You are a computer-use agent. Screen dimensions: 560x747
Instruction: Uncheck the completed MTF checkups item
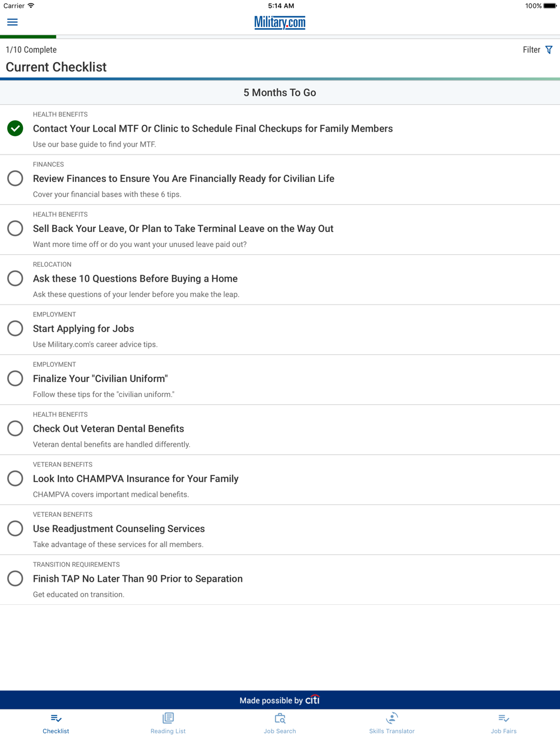(x=15, y=128)
